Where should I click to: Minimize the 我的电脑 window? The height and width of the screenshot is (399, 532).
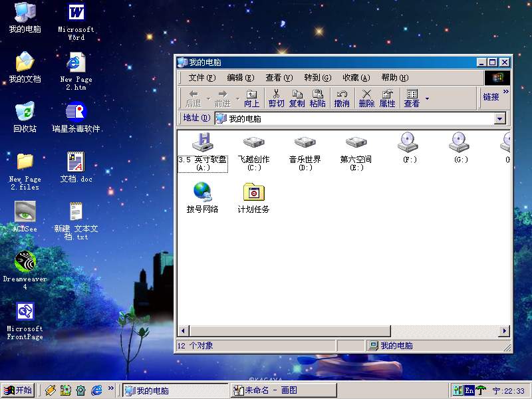point(481,63)
